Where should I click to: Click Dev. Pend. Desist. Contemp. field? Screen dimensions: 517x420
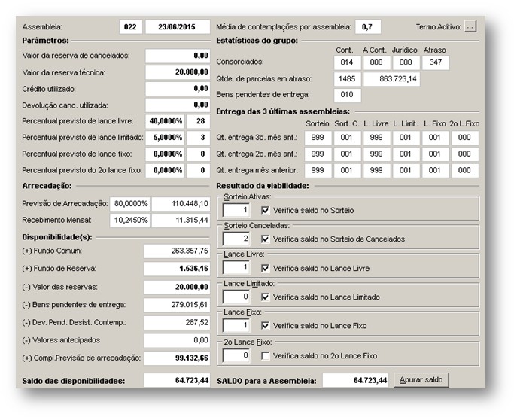[x=177, y=323]
